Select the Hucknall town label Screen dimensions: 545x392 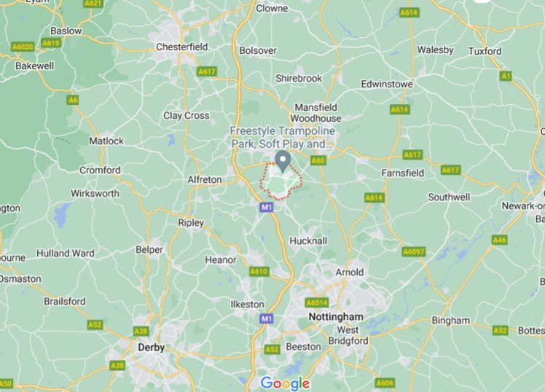point(308,241)
